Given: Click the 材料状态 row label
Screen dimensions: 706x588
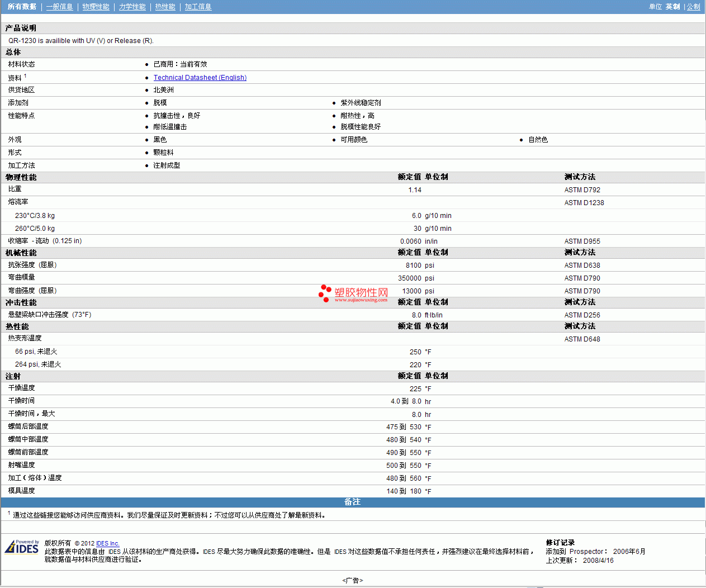Looking at the screenshot, I should point(21,64).
